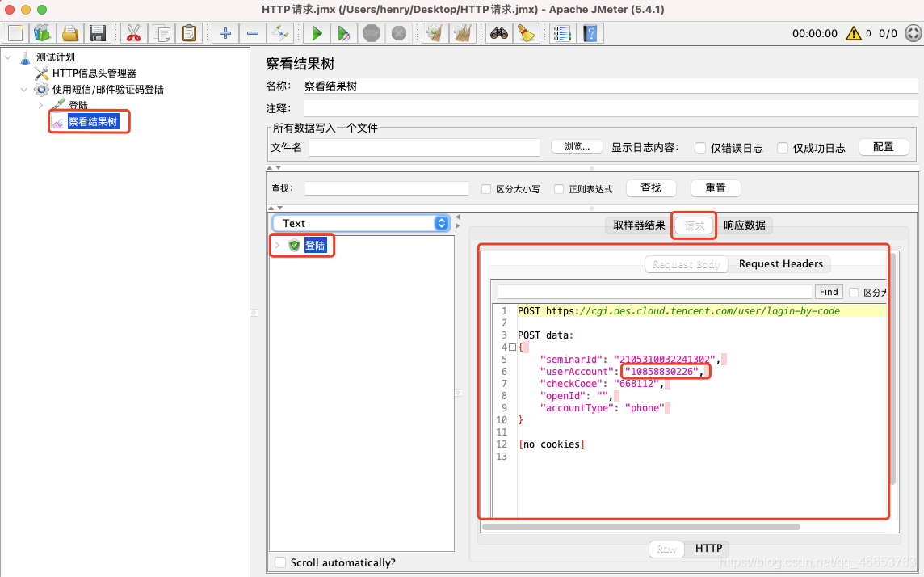Click the Open file folder icon

point(70,33)
